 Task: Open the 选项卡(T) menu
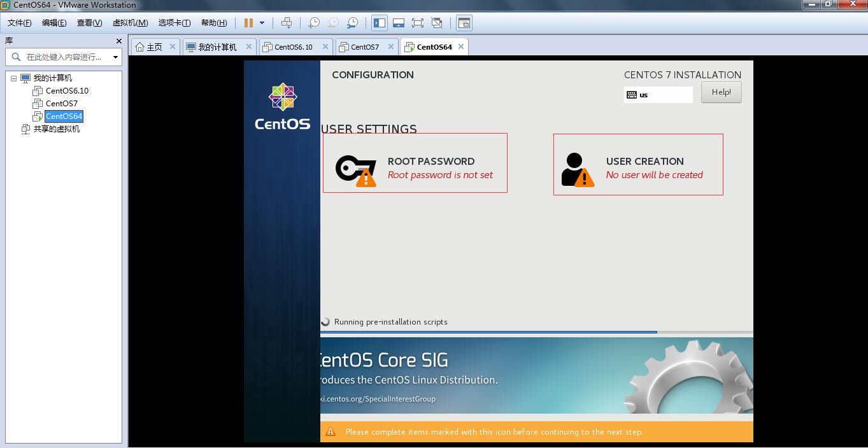pos(174,23)
